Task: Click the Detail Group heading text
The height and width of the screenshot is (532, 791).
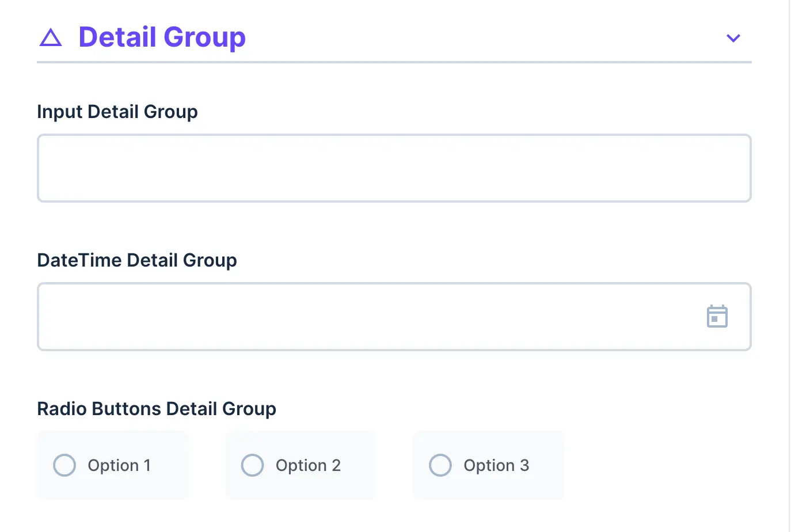Action: point(162,37)
